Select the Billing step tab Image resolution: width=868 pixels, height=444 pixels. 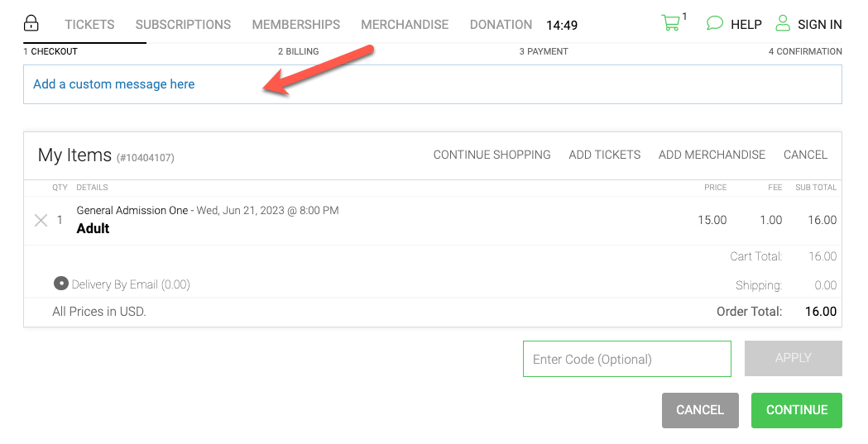[299, 51]
